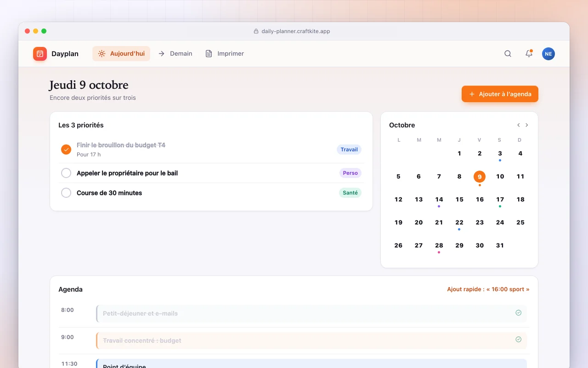Click the address bar URL daily-planner.craftkite.app

click(296, 31)
